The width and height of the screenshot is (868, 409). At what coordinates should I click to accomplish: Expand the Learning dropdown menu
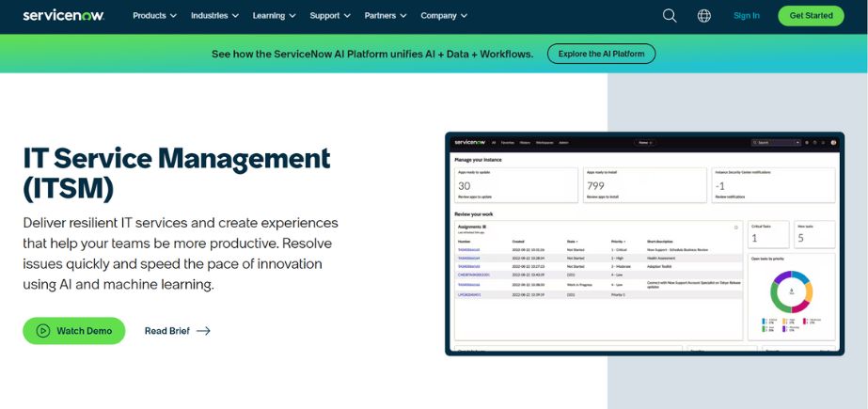274,15
